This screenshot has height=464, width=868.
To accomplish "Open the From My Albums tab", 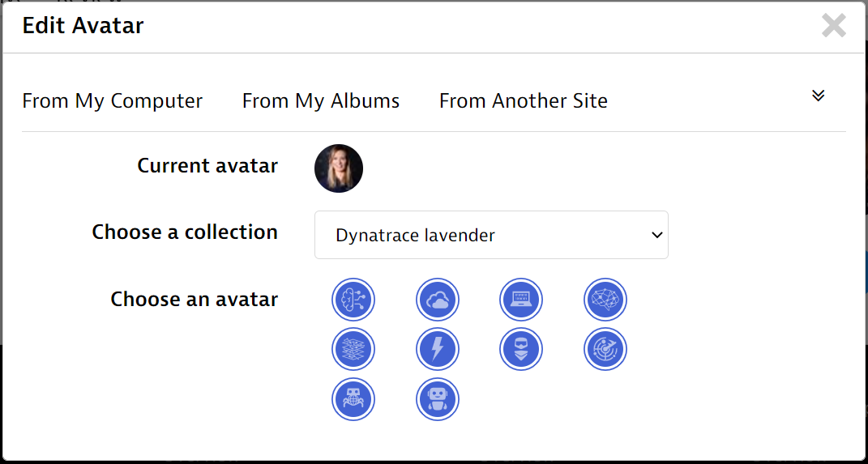I will [321, 101].
